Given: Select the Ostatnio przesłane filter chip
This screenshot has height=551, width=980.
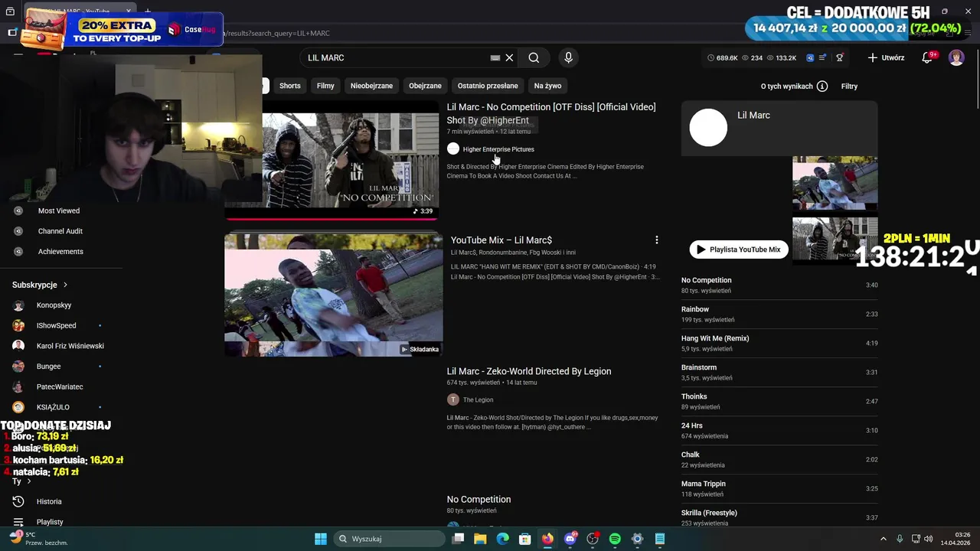Looking at the screenshot, I should click(488, 86).
